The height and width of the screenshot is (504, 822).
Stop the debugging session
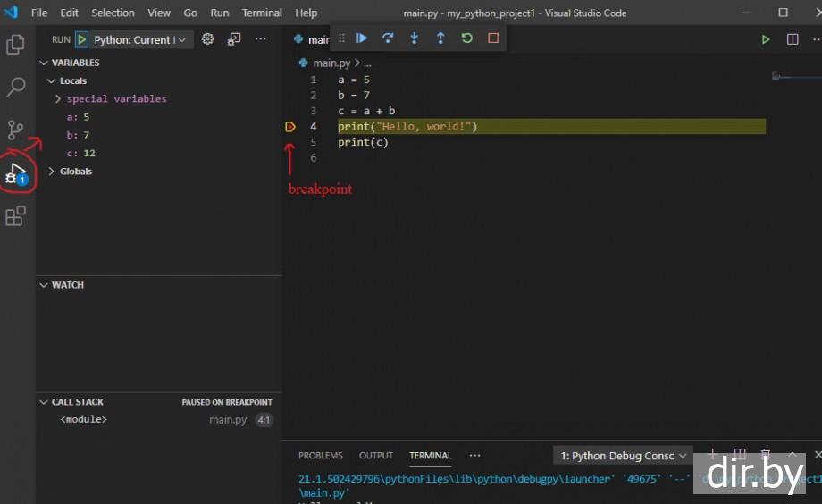[x=493, y=38]
